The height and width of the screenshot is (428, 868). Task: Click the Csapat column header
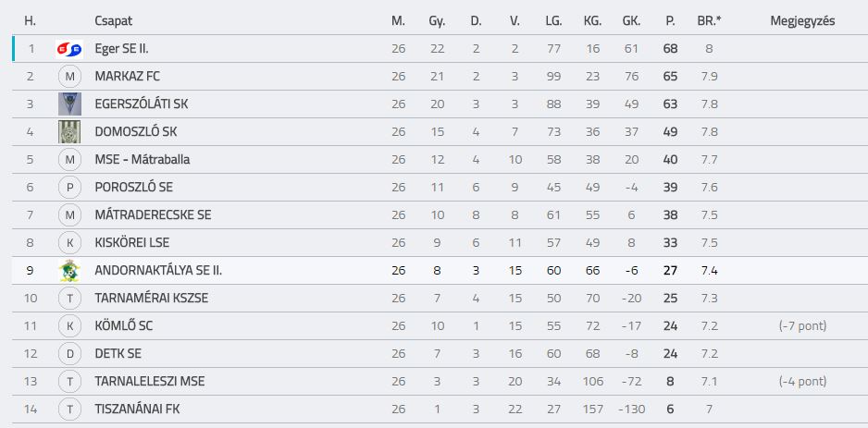[x=114, y=21]
